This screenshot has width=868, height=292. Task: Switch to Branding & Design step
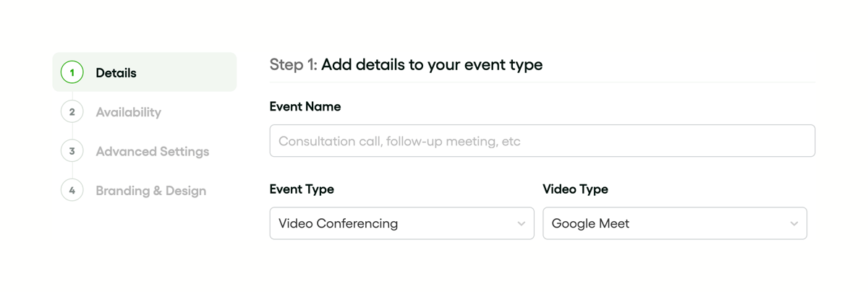150,191
